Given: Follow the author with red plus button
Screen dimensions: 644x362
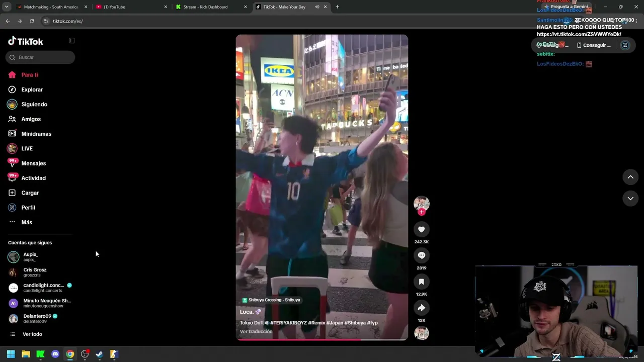Looking at the screenshot, I should pyautogui.click(x=422, y=212).
